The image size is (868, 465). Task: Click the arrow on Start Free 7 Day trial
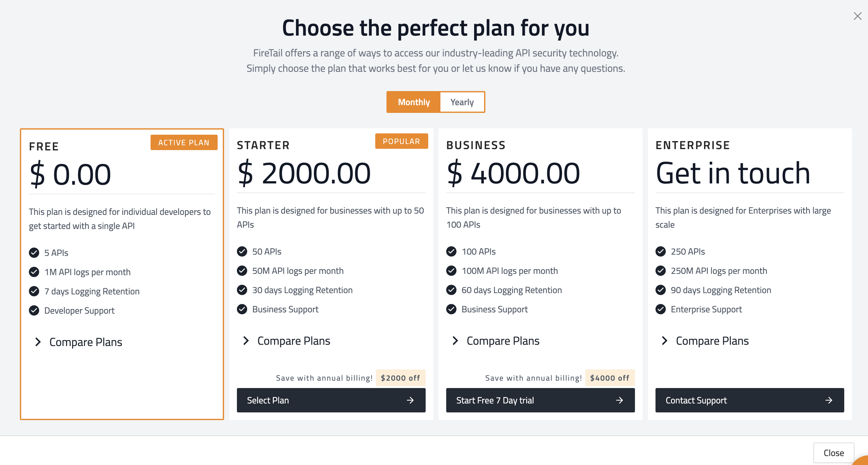(619, 400)
